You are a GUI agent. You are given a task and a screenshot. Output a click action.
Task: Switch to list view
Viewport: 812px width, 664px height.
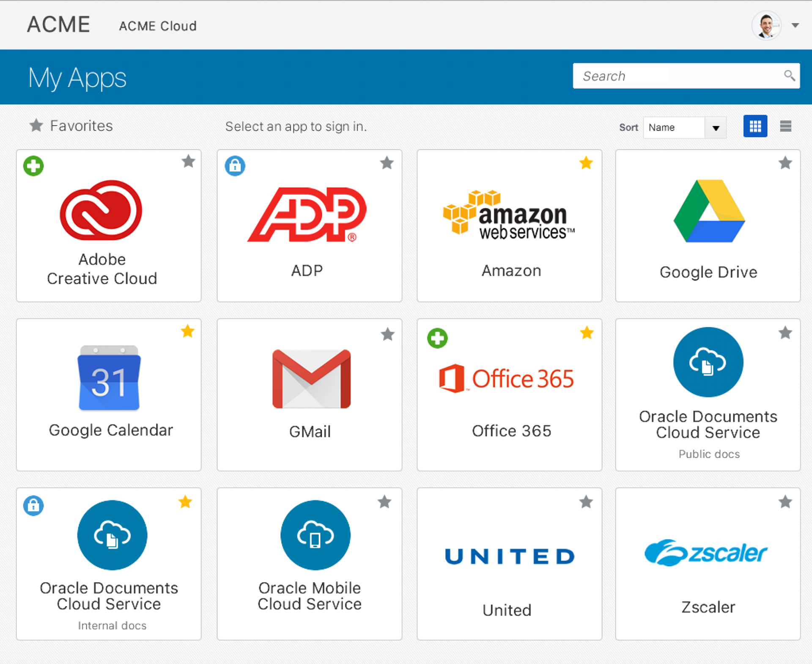click(x=786, y=126)
